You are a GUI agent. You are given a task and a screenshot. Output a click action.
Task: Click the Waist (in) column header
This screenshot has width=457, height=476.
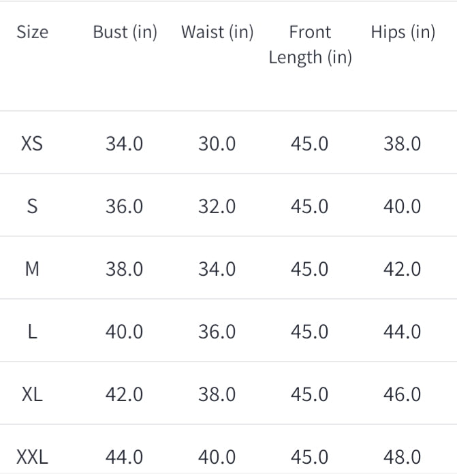click(x=217, y=32)
